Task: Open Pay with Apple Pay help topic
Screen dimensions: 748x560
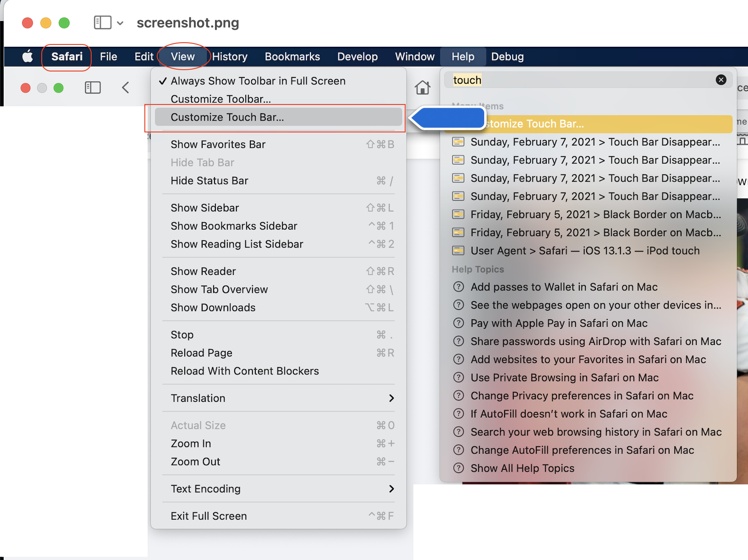Action: pyautogui.click(x=588, y=323)
